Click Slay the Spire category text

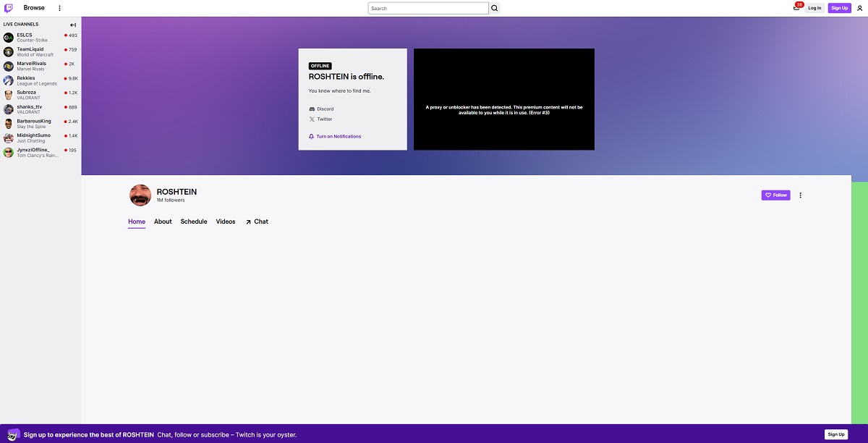click(x=32, y=127)
